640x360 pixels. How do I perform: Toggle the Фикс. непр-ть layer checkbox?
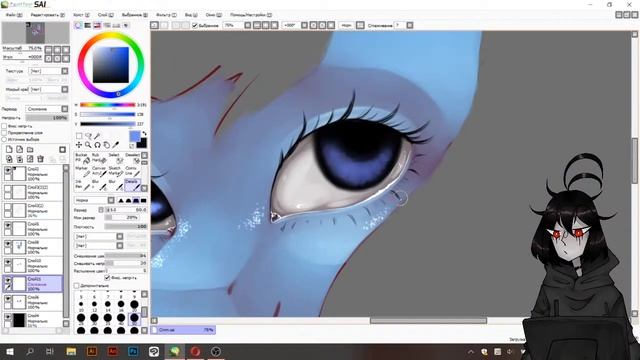pyautogui.click(x=4, y=126)
